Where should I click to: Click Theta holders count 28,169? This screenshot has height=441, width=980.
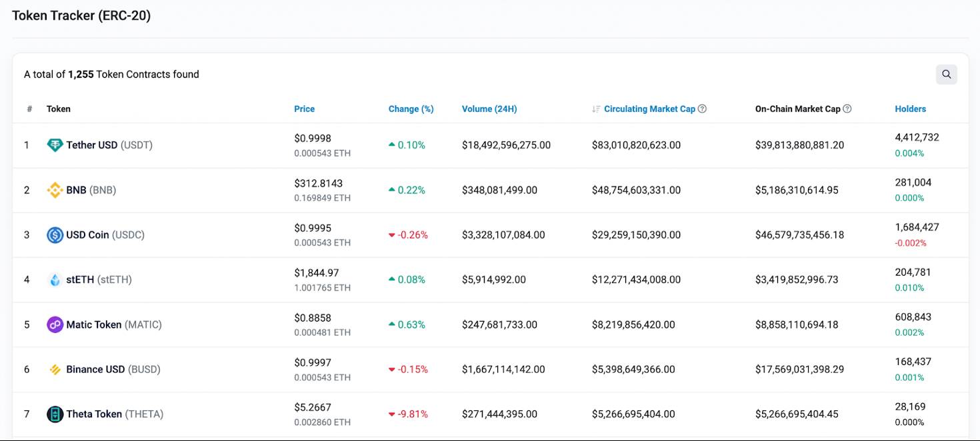[x=910, y=406]
